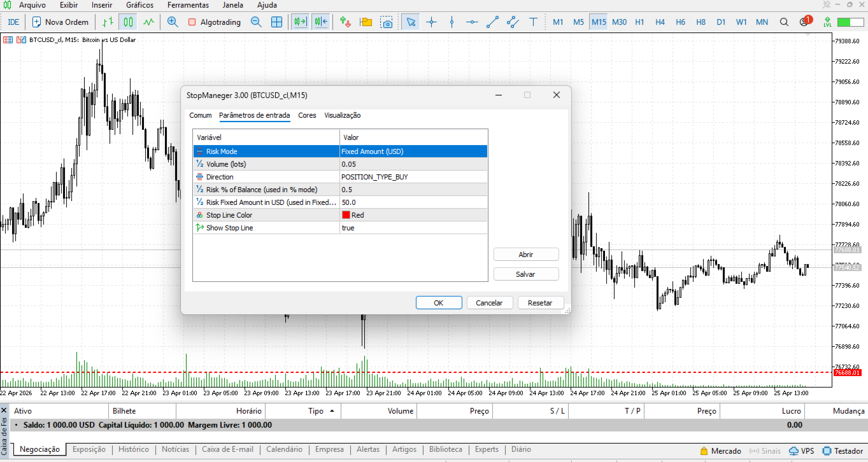Screen dimensions: 868x462
Task: Open account profile icon with notification badge
Action: click(805, 22)
